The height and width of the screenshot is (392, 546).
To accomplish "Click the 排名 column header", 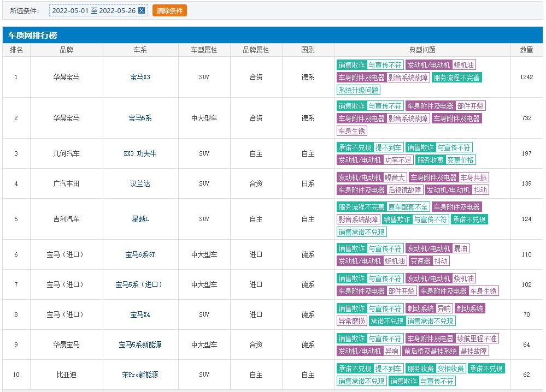I will click(16, 50).
